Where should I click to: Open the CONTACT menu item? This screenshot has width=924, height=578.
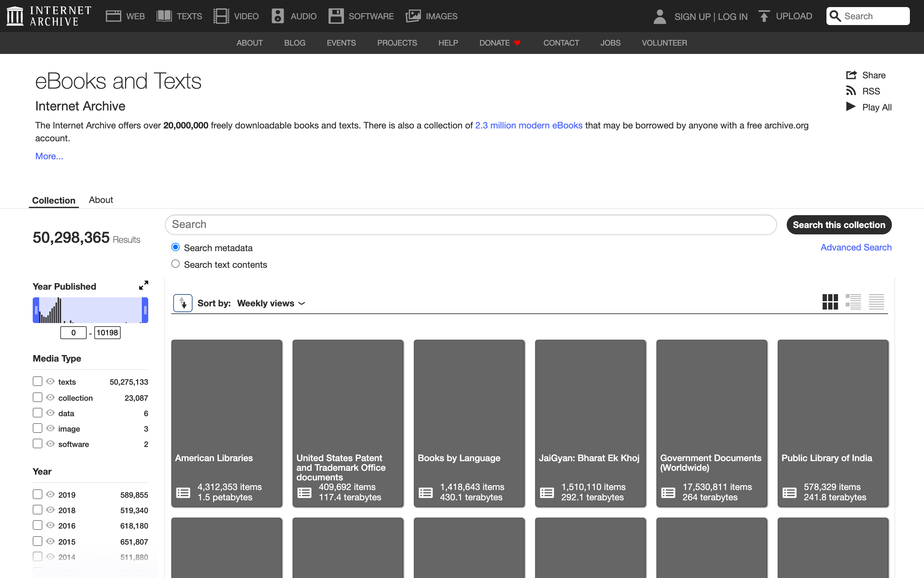coord(561,43)
